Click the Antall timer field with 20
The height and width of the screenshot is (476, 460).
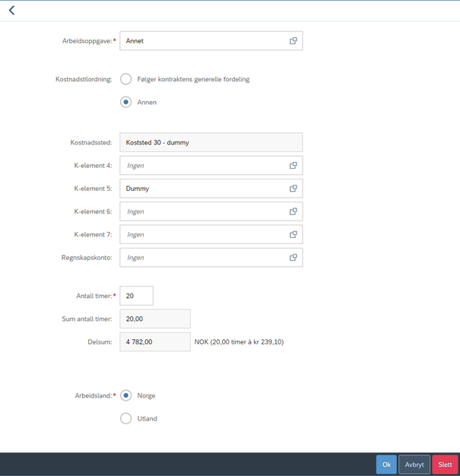tap(136, 296)
